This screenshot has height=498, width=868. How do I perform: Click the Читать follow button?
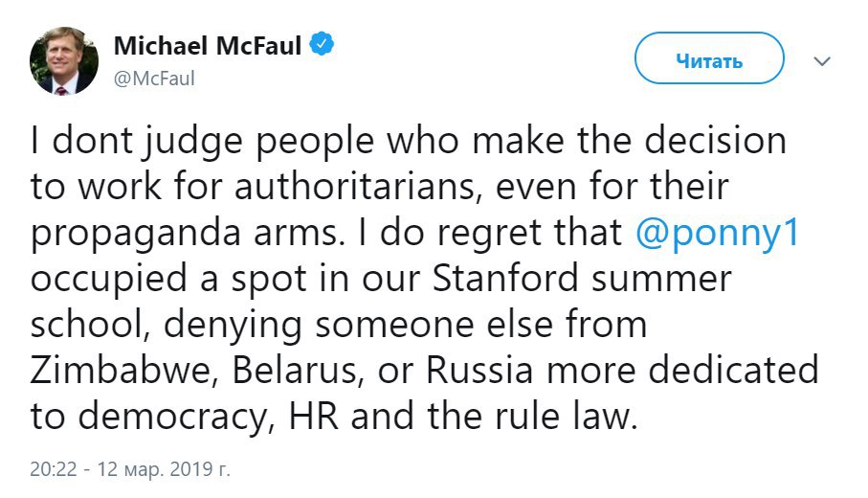tap(709, 58)
